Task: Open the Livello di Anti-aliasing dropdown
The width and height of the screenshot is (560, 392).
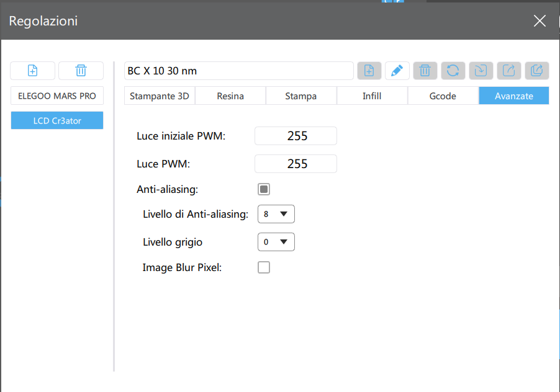Action: [276, 214]
